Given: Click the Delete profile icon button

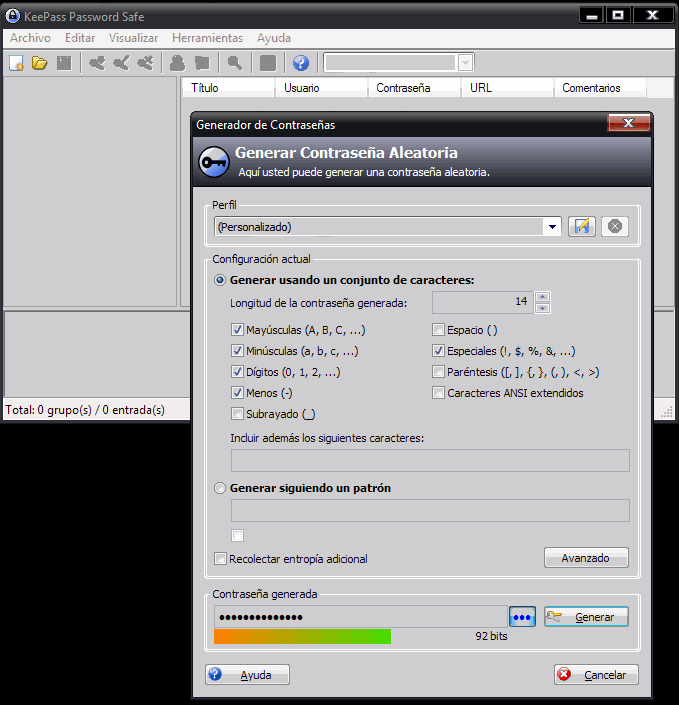Looking at the screenshot, I should point(615,226).
